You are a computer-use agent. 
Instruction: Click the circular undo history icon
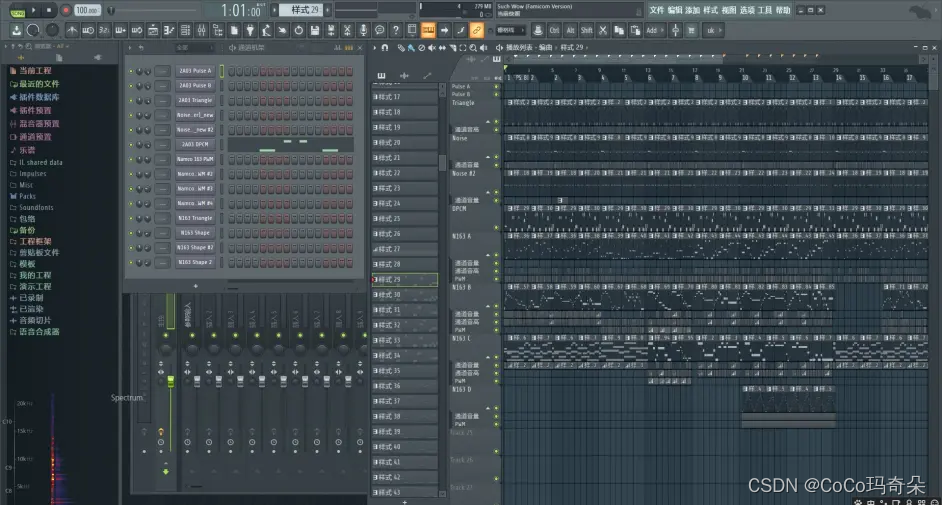[299, 30]
